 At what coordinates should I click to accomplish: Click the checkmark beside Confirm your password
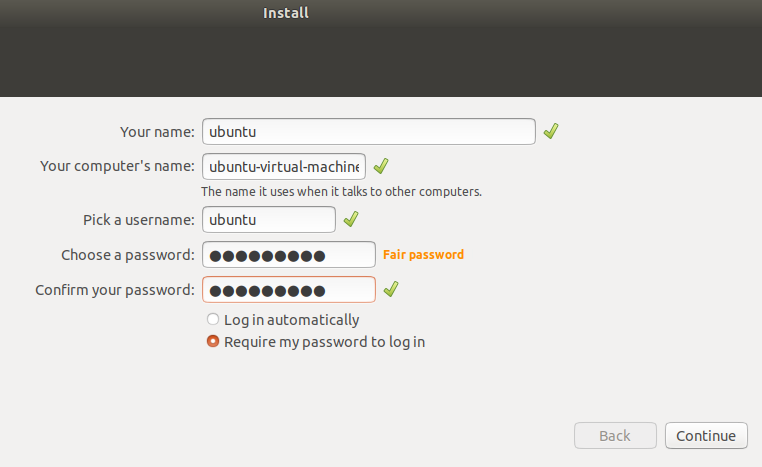pyautogui.click(x=391, y=289)
